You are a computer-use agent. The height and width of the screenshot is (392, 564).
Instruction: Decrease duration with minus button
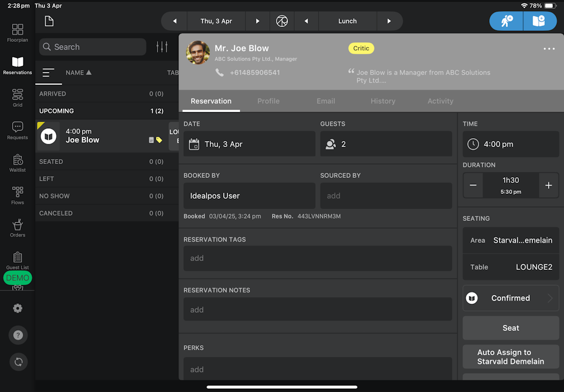[x=473, y=186]
